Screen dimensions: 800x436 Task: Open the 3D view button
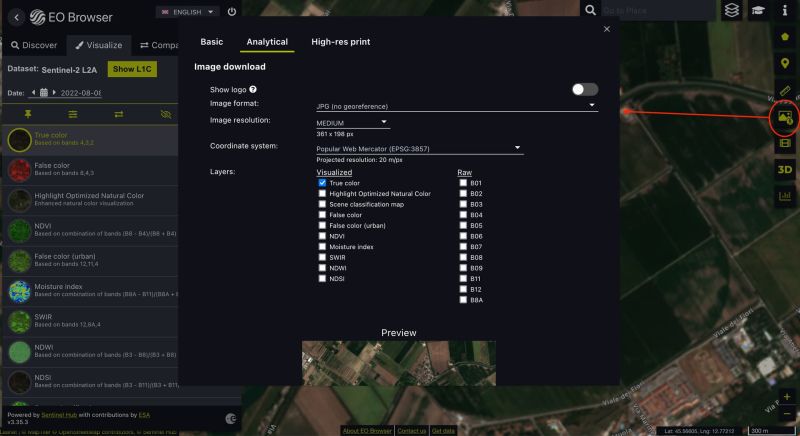[x=785, y=170]
